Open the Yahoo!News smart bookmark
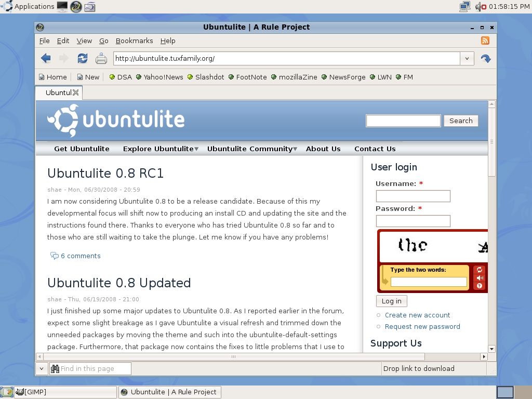The width and height of the screenshot is (532, 399). tap(159, 77)
